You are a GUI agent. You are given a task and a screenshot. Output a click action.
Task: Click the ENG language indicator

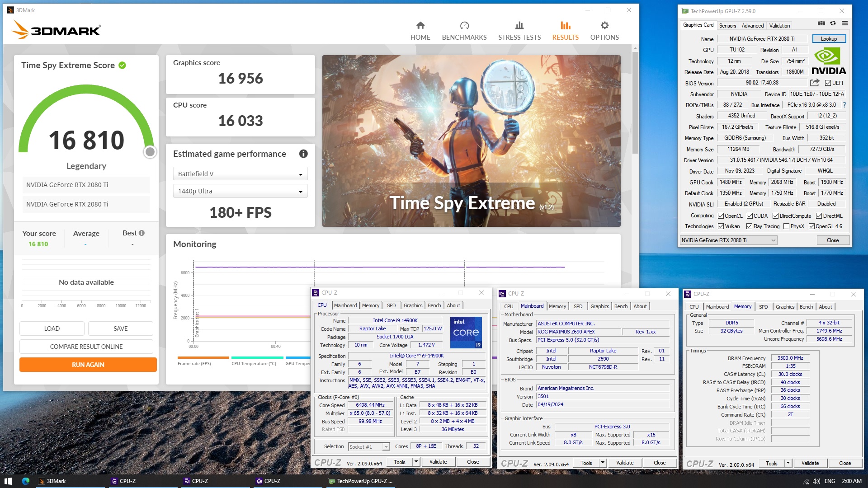click(x=830, y=481)
